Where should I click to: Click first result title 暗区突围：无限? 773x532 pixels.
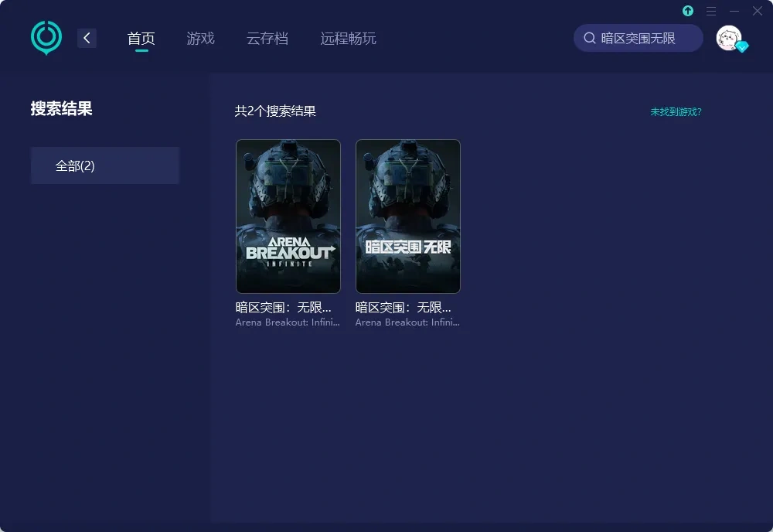coord(287,306)
